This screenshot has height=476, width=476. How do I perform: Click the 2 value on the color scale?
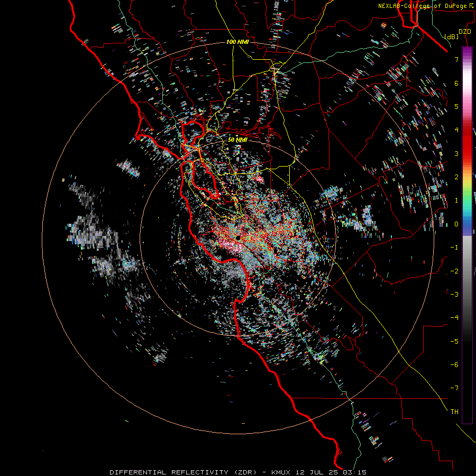click(x=456, y=177)
